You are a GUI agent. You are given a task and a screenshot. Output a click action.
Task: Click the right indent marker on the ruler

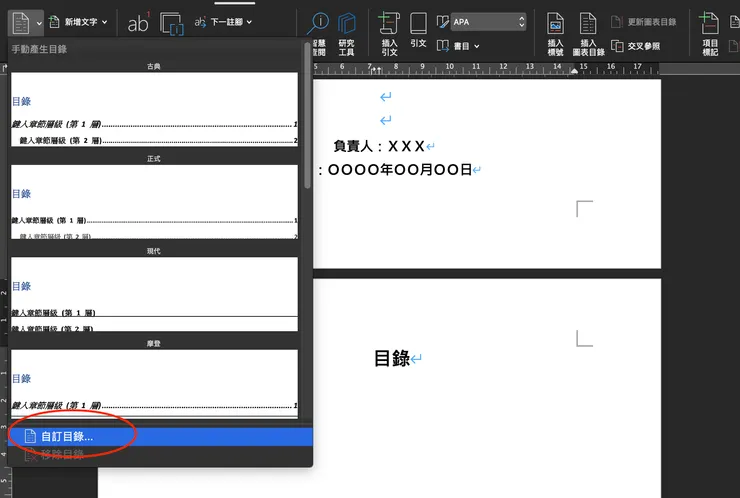[574, 71]
